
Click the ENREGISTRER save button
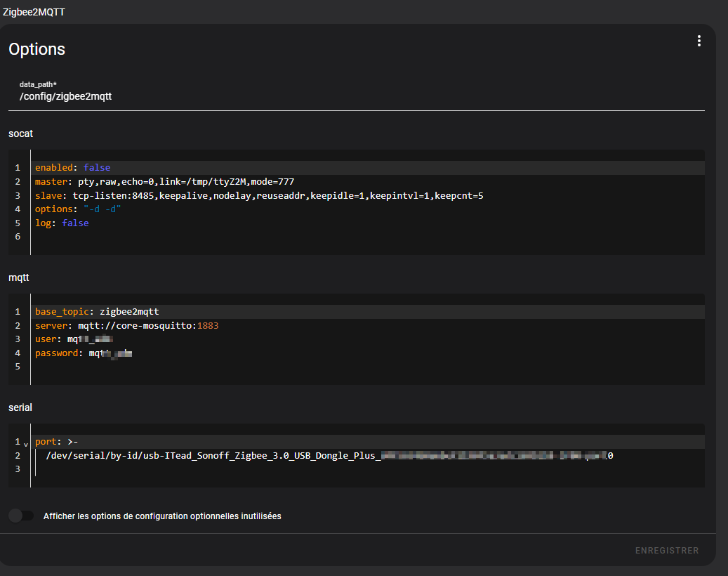tap(667, 551)
